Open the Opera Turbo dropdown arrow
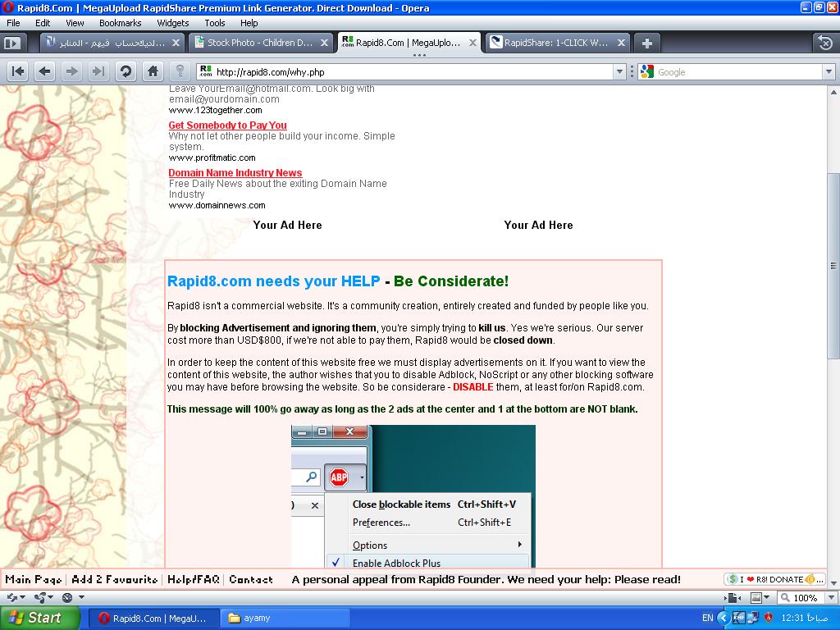The height and width of the screenshot is (630, 840). click(81, 597)
